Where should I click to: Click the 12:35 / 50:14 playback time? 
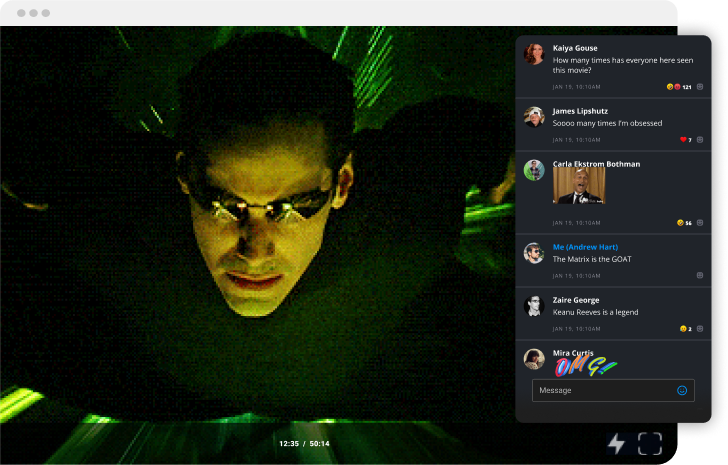(304, 443)
